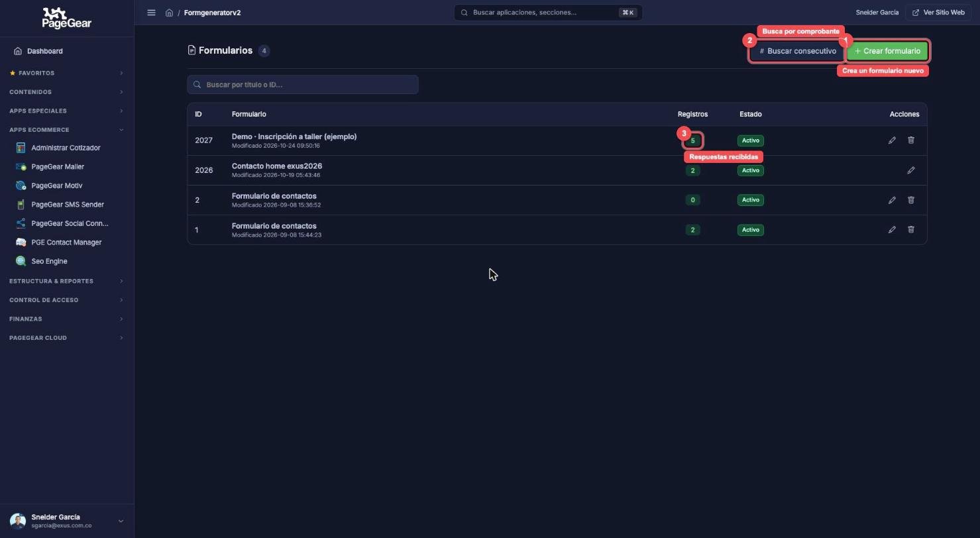Click the Crear formulario button

(887, 51)
